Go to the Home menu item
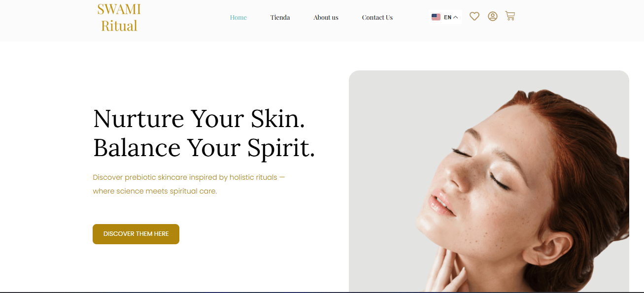644x293 pixels. (238, 17)
